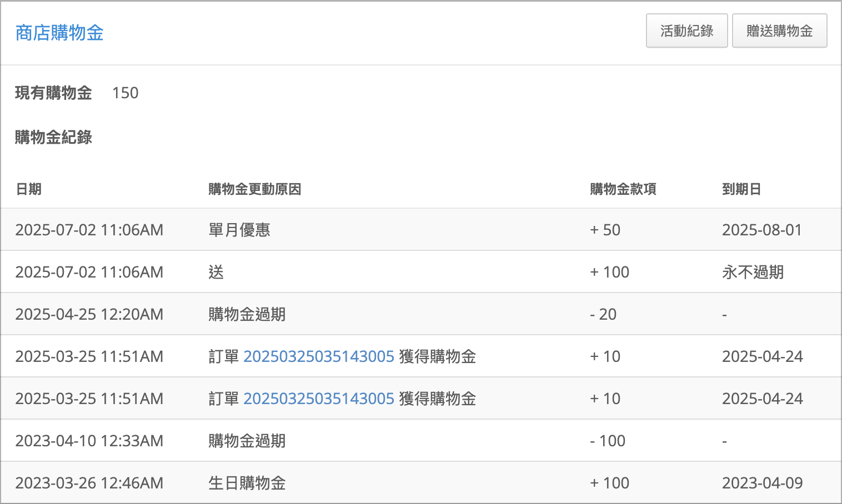Viewport: 842px width, 504px height.
Task: Select the + 50 amount cell
Action: [x=605, y=230]
